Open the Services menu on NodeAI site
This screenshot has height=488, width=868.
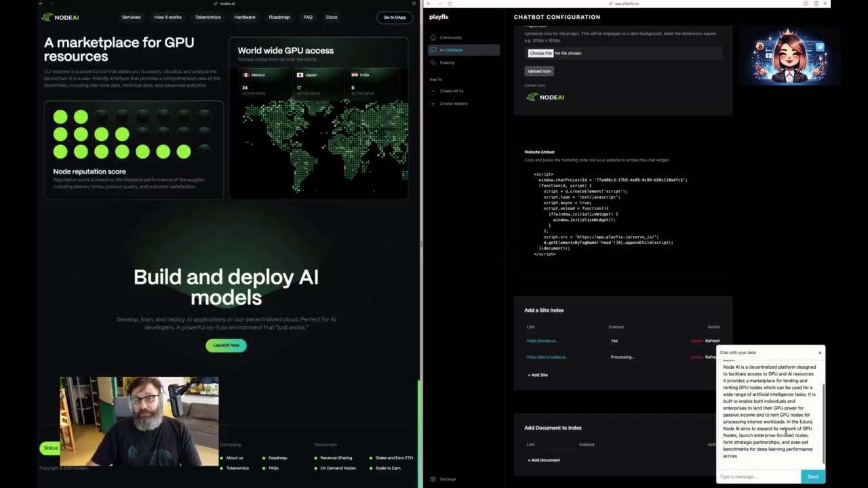coord(131,17)
